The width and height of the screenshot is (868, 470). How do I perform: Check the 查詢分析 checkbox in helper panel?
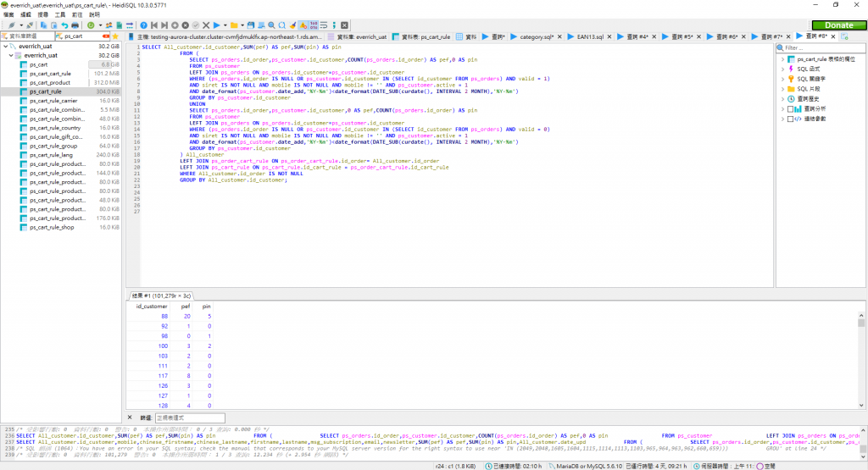(x=791, y=109)
